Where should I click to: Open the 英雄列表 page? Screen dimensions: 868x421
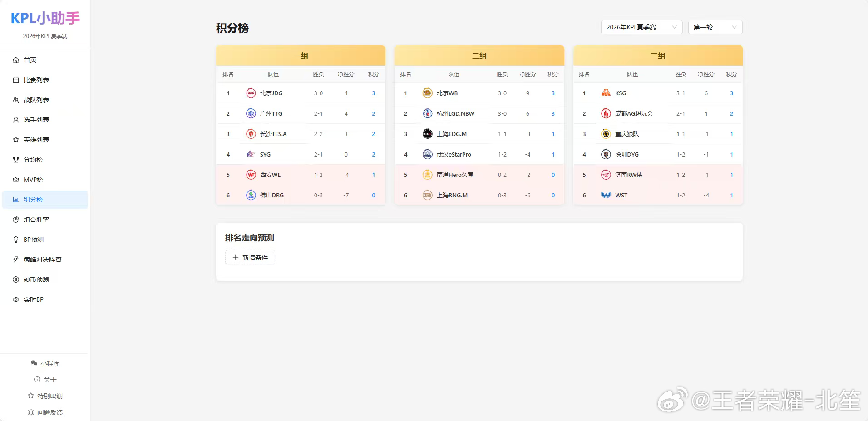point(45,140)
